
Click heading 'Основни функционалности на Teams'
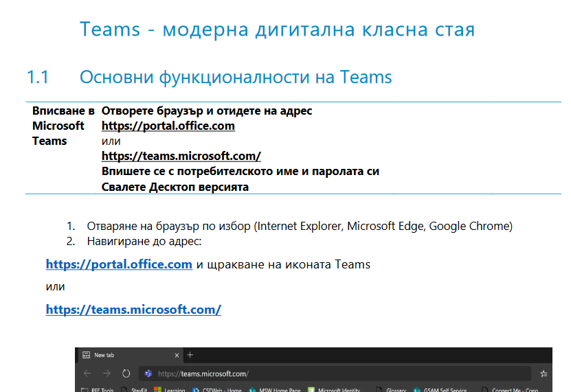click(236, 77)
